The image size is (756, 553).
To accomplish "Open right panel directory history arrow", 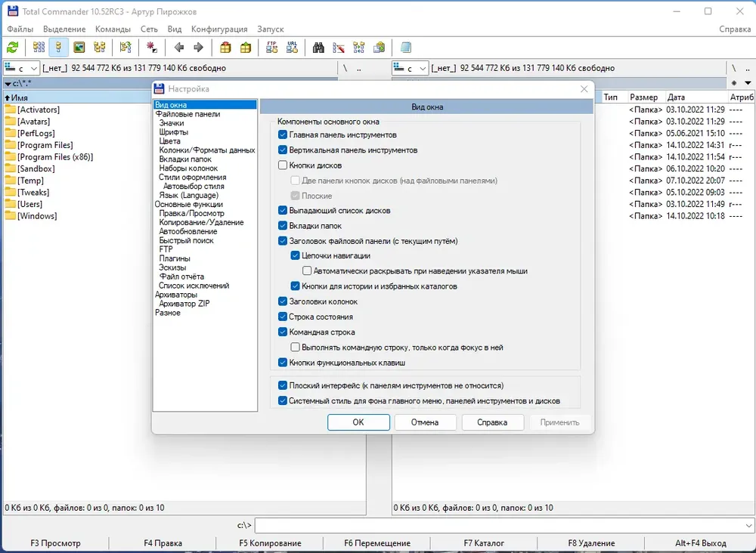I will coord(748,83).
